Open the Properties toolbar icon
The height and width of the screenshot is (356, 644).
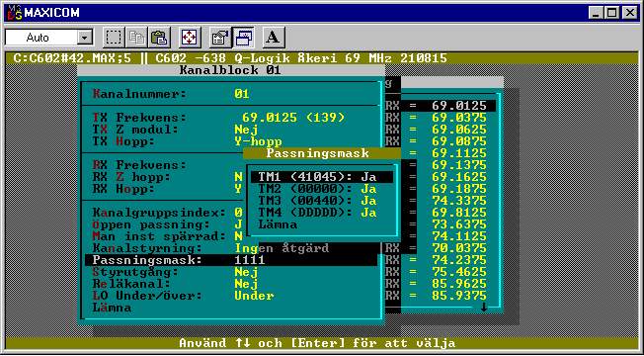[x=220, y=38]
